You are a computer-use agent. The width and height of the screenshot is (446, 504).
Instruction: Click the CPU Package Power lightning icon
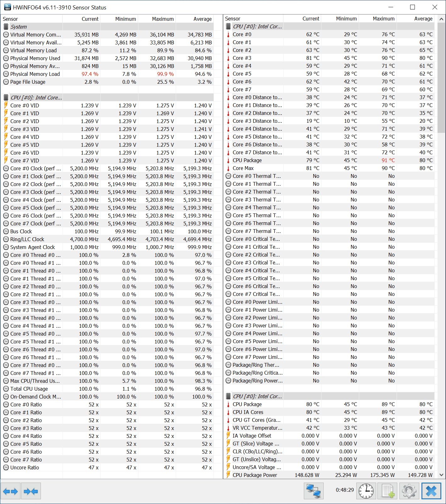click(x=228, y=475)
